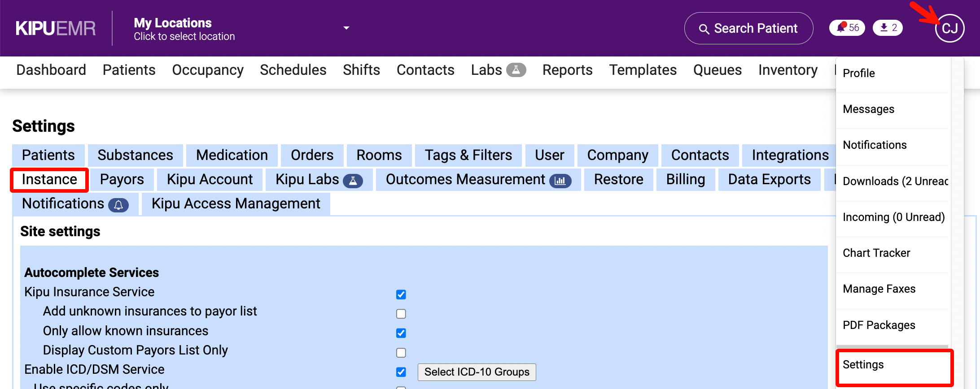Expand the My Locations dropdown arrow

pos(346,28)
